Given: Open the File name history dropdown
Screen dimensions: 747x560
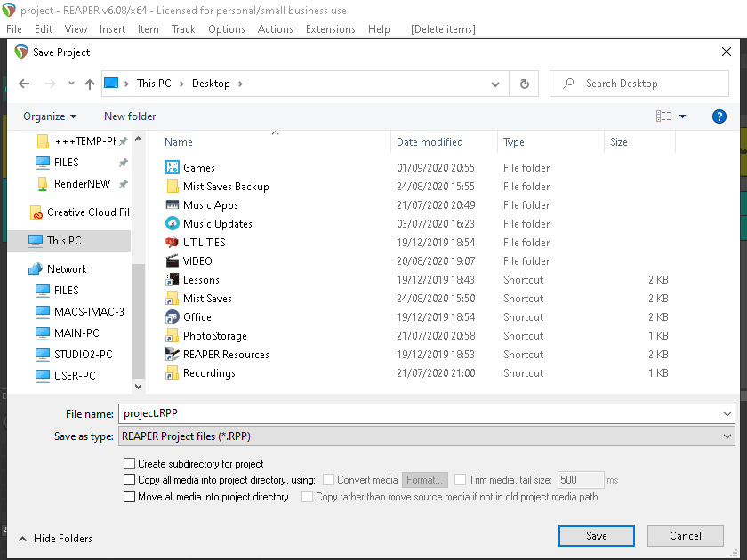Looking at the screenshot, I should (x=727, y=414).
